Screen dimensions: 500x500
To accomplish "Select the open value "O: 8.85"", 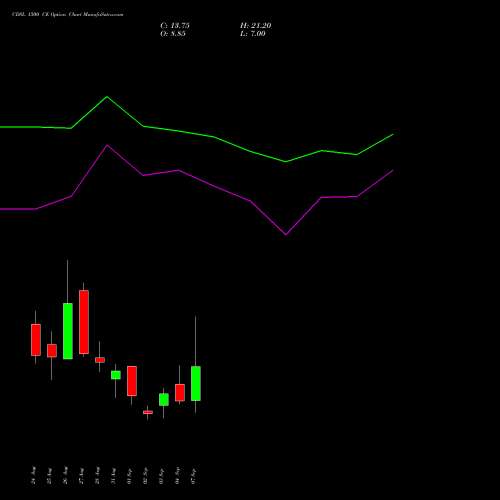I will 173,34.
